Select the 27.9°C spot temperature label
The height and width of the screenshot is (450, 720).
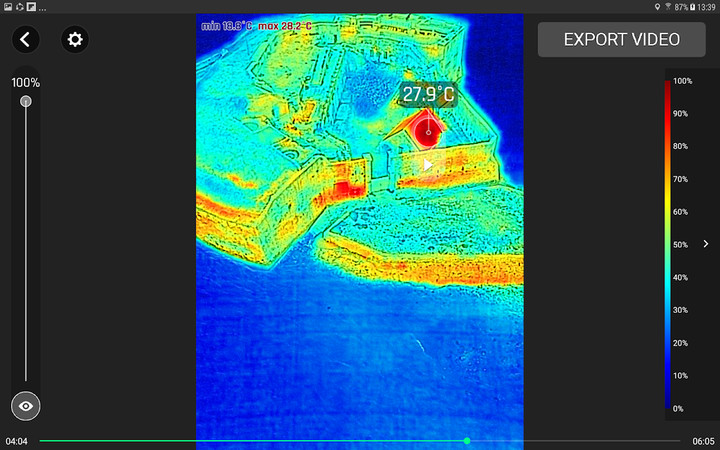(x=428, y=94)
